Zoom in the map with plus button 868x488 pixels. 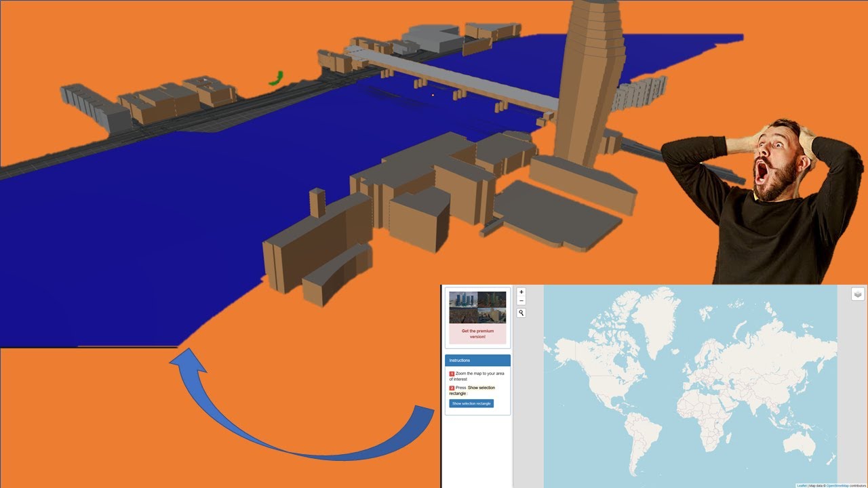(x=521, y=292)
